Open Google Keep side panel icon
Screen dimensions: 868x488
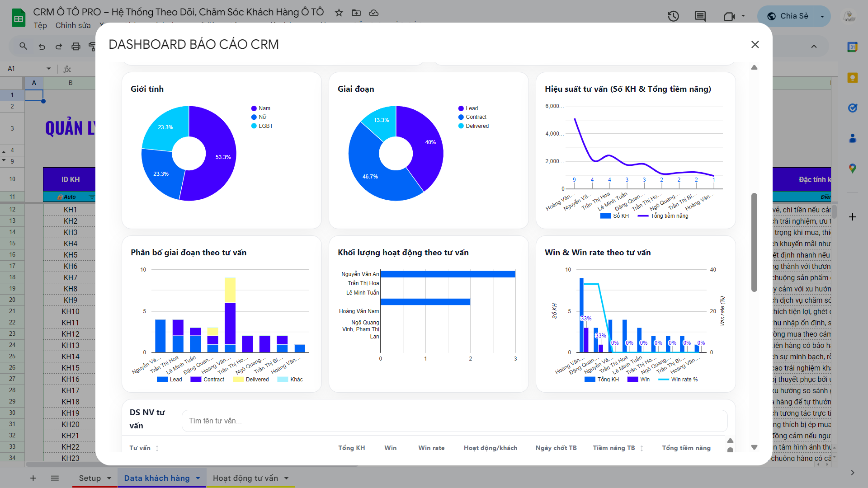point(852,78)
